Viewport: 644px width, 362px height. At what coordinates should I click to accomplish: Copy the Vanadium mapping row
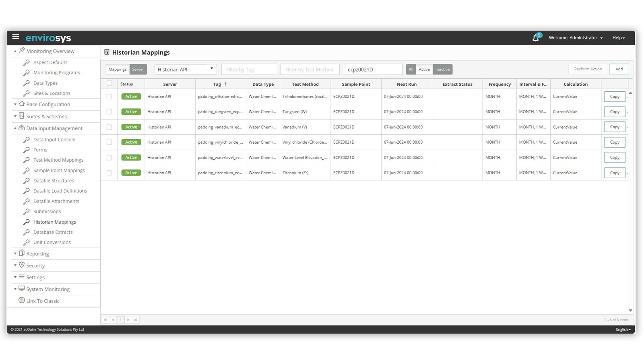click(x=614, y=127)
